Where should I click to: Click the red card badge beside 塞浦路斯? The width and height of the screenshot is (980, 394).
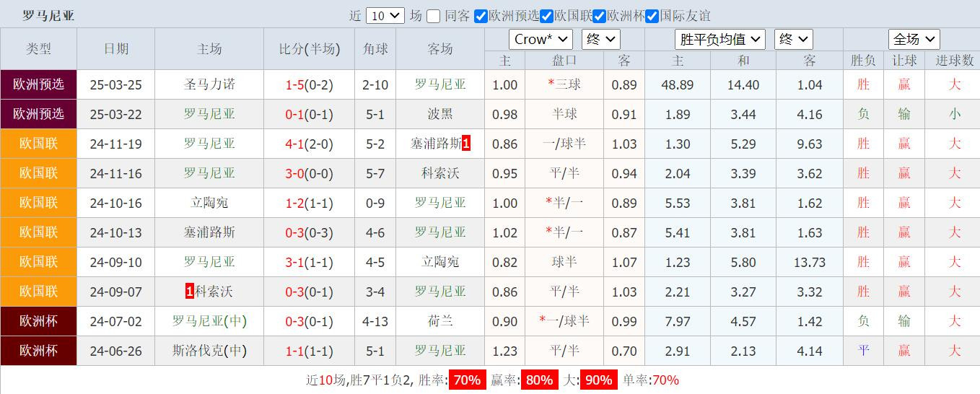pos(466,144)
